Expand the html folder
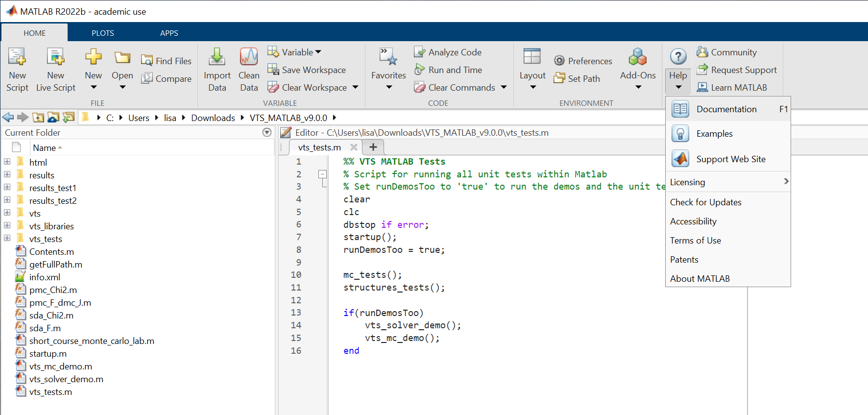868x415 pixels. (x=7, y=162)
